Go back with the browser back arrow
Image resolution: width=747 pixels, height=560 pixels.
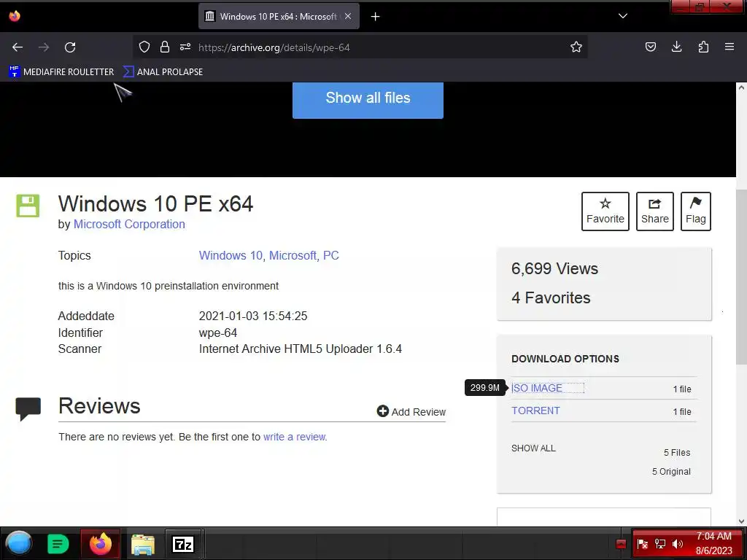click(x=18, y=47)
